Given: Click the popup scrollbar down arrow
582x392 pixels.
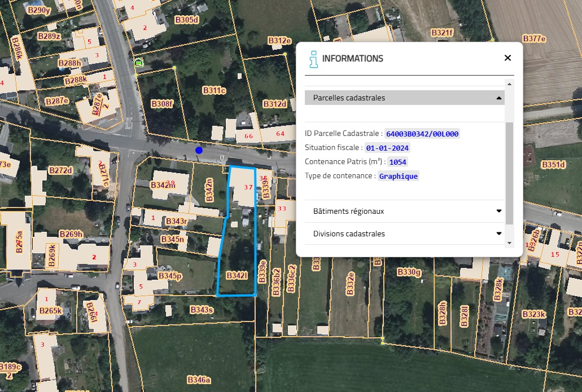Looking at the screenshot, I should click(x=509, y=243).
